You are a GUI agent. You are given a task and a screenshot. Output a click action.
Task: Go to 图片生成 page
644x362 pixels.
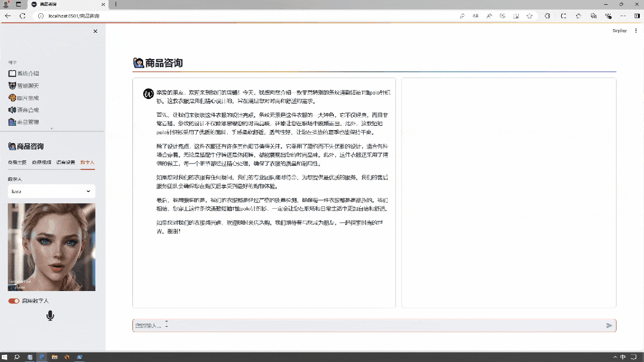click(27, 98)
